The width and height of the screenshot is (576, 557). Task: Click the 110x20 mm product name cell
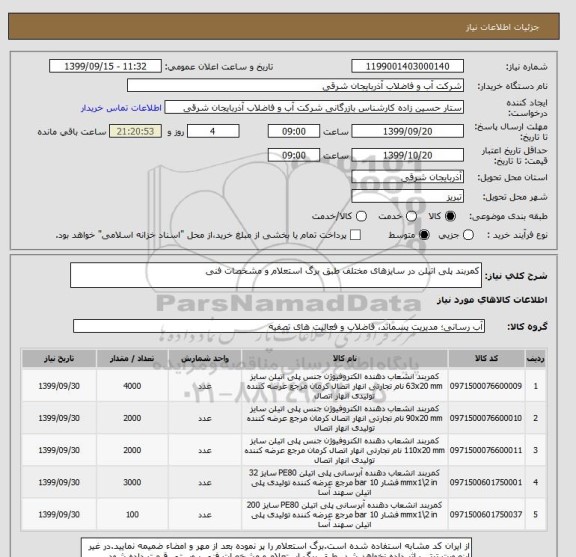(x=345, y=450)
